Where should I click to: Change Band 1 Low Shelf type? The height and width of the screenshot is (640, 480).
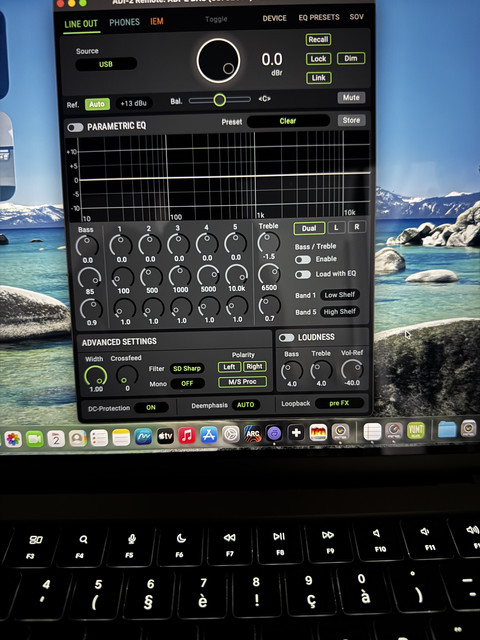click(x=340, y=295)
